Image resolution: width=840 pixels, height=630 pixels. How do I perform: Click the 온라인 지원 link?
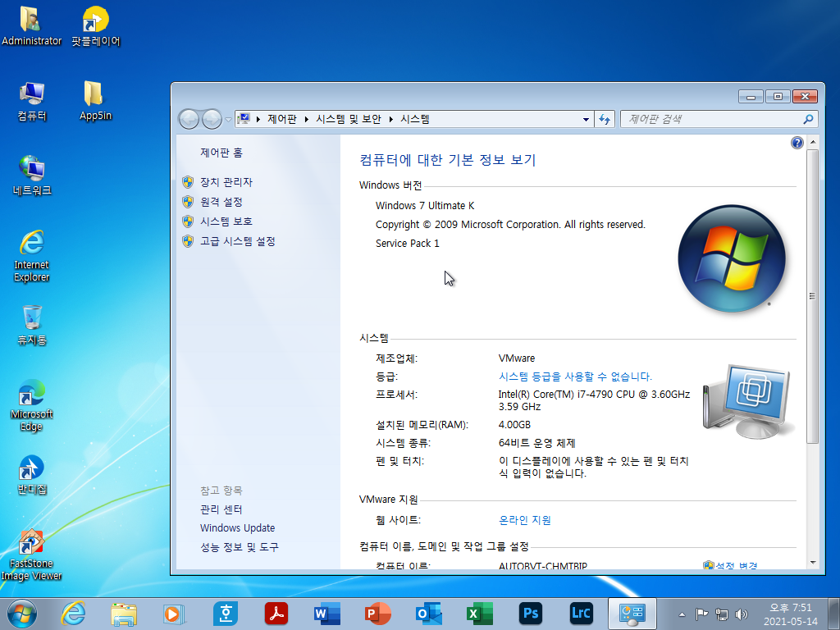tap(524, 520)
